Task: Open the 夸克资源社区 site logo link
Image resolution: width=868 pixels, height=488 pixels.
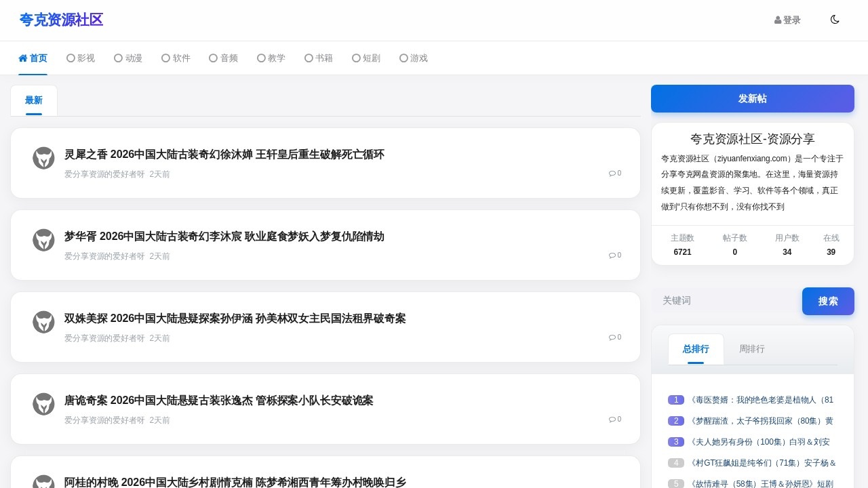Action: 61,20
